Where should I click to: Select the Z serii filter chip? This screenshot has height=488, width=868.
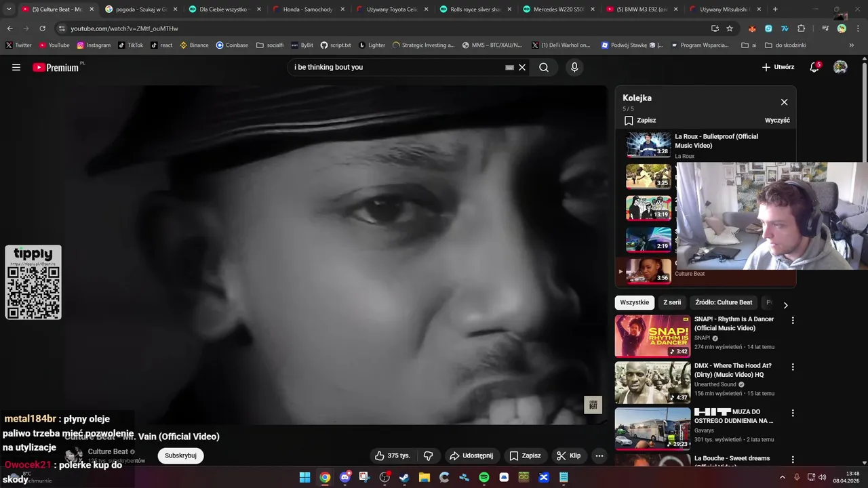pos(672,302)
